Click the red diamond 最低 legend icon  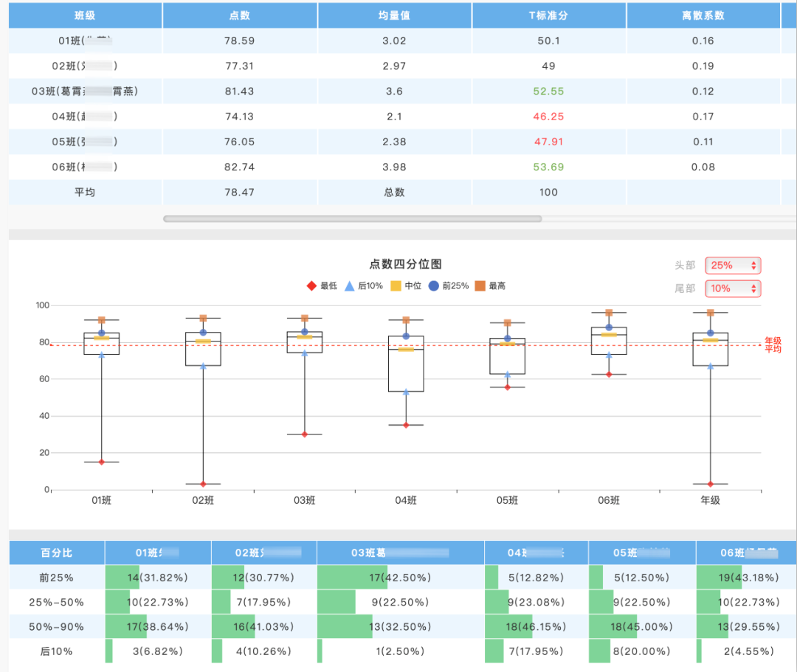[x=311, y=286]
